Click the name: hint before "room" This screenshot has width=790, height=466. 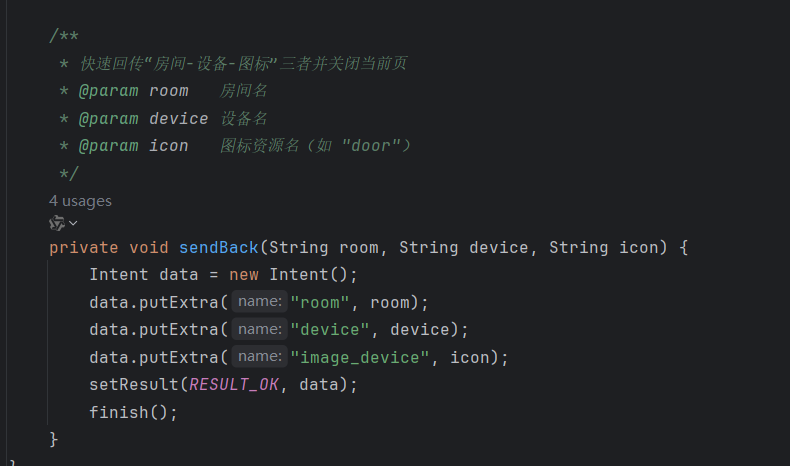pos(259,301)
